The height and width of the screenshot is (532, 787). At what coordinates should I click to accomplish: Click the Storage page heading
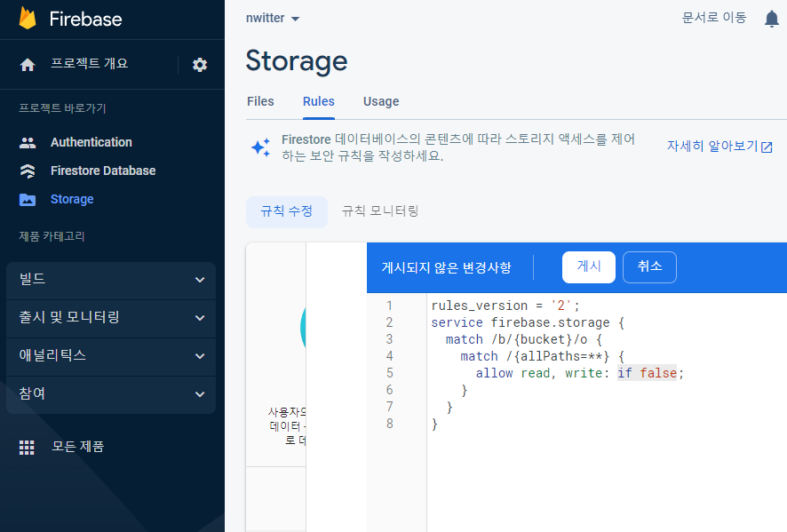pyautogui.click(x=297, y=61)
